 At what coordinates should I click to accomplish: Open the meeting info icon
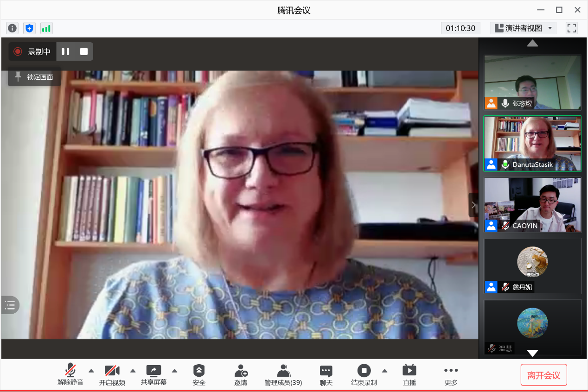click(12, 28)
